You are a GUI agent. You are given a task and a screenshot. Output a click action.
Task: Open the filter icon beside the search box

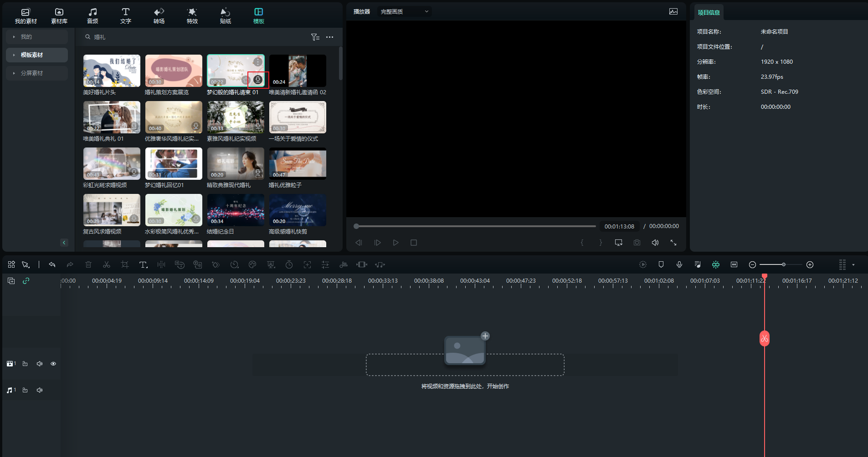[315, 37]
